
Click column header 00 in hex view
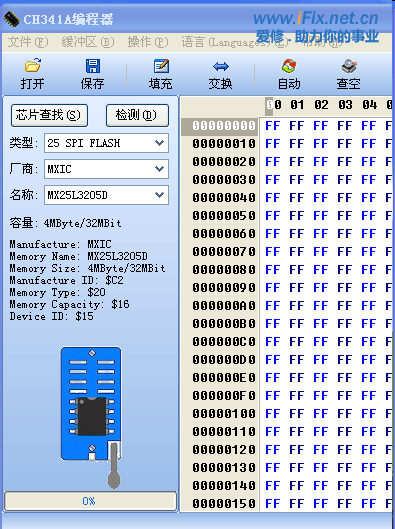(273, 105)
